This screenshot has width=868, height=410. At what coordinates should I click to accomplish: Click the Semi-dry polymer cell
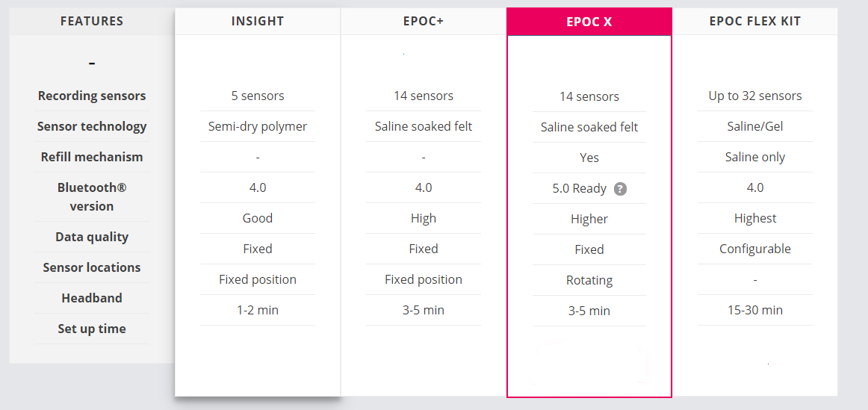point(258,126)
